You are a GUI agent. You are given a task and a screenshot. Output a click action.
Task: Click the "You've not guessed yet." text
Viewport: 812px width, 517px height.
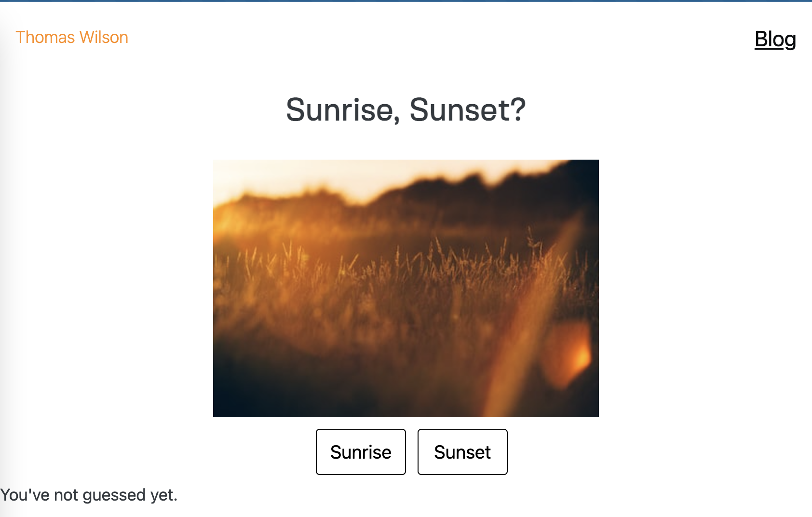(89, 495)
